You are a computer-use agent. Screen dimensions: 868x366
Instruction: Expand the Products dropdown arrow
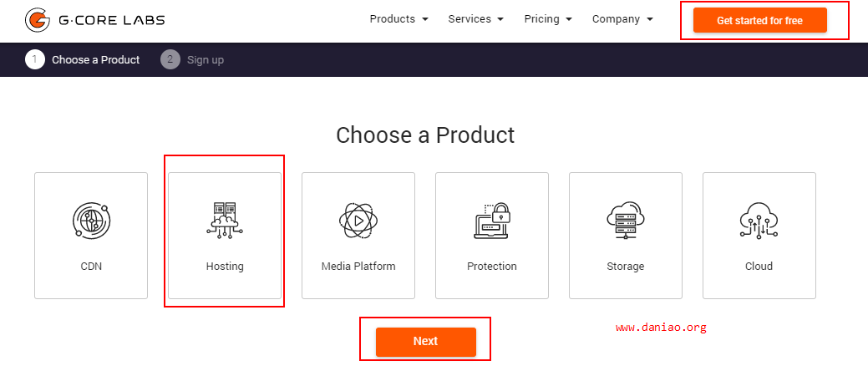pos(425,19)
